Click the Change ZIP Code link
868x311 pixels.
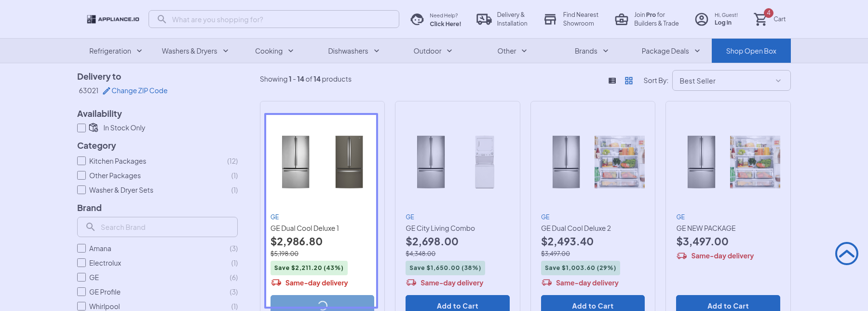click(139, 91)
